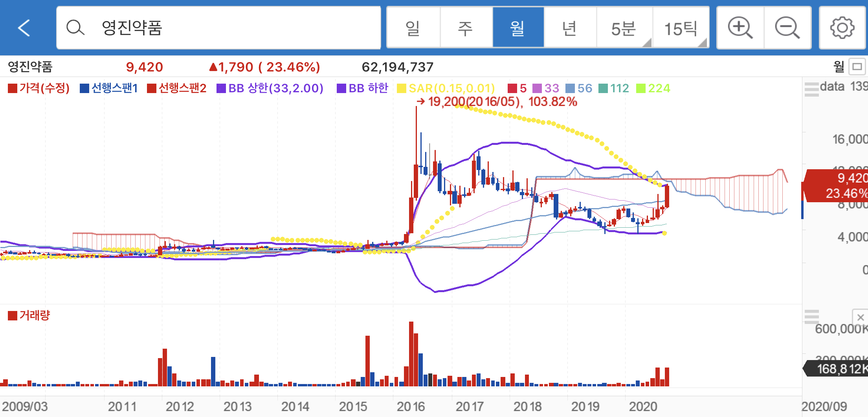Select the 33 moving average legend
Viewport: 868px width, 417px height.
(x=546, y=88)
